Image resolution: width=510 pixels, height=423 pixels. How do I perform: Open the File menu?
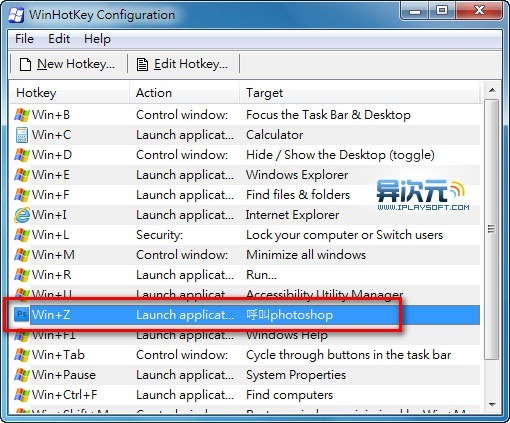click(x=24, y=39)
